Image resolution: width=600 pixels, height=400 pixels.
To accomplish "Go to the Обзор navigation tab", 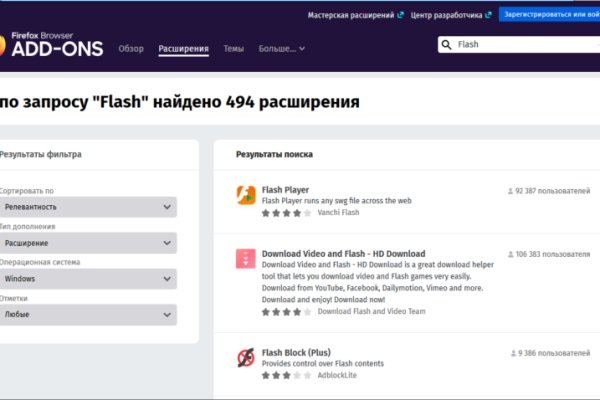I will coord(131,48).
